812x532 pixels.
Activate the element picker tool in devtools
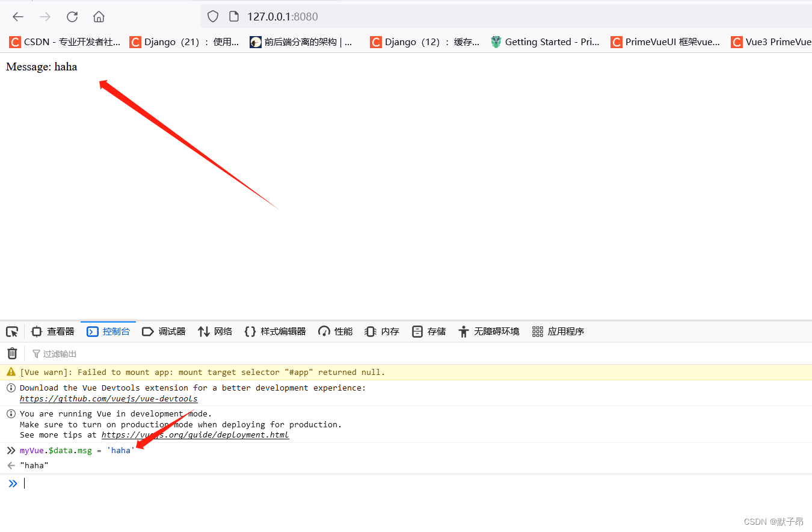coord(12,332)
